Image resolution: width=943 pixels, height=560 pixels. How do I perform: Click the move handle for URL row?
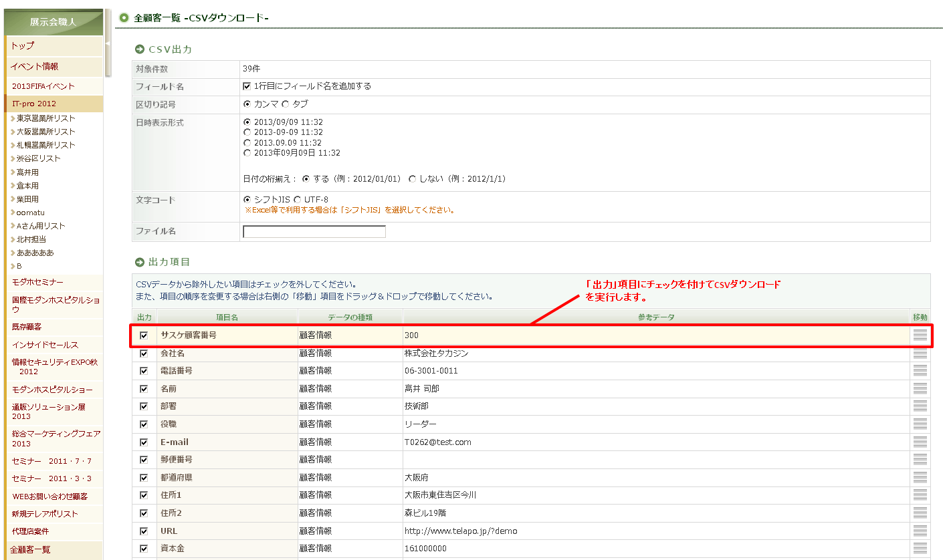coord(920,531)
